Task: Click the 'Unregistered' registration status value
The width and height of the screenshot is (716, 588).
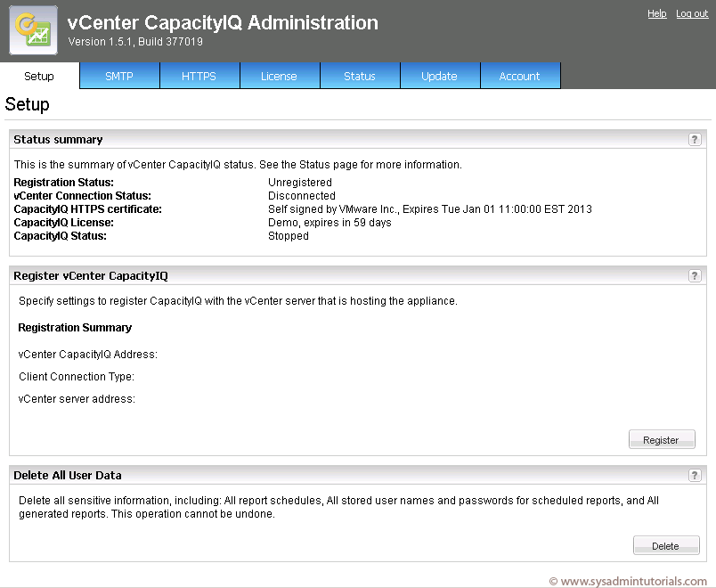Action: (300, 183)
